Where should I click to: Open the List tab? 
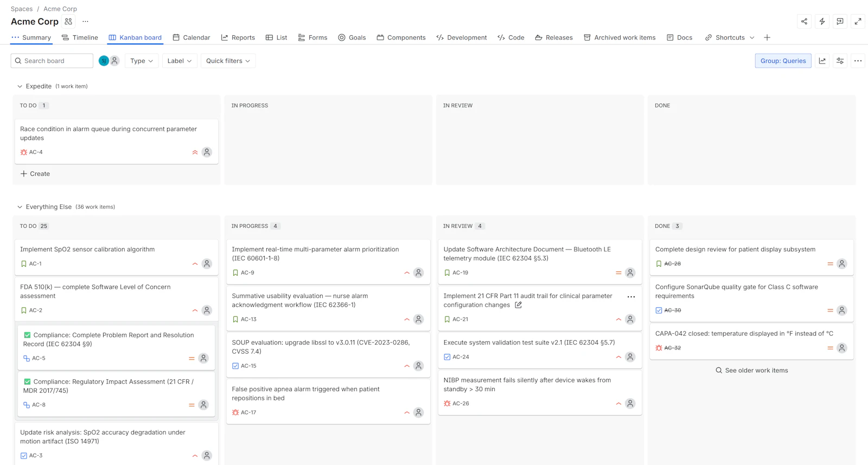276,37
